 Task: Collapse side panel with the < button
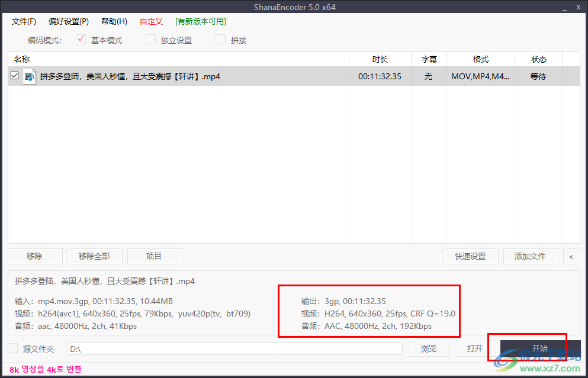pos(571,256)
